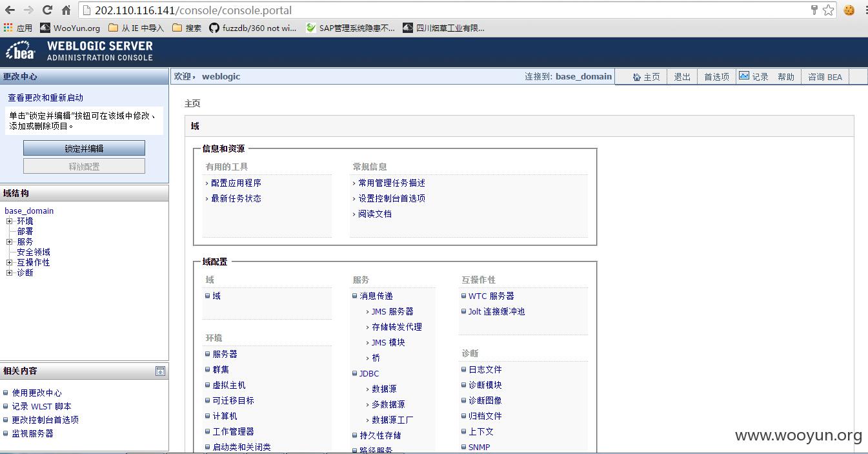Viewport: 868px width, 454px height.
Task: Select 退出 in the top menu
Action: [682, 77]
